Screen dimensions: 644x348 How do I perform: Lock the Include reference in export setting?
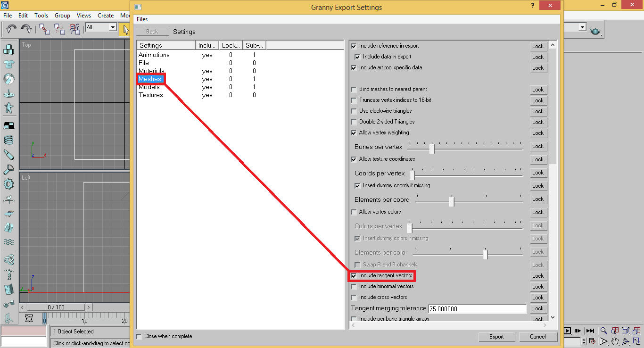coord(538,46)
